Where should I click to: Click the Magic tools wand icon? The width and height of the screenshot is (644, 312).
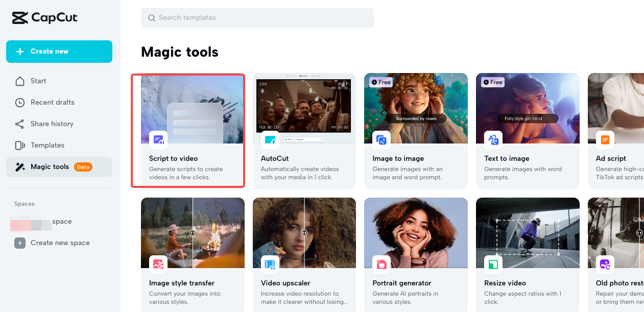19,166
